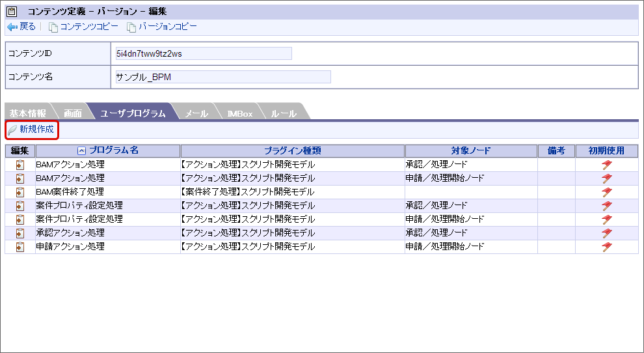Click the copy icon beside バージョンコピー

[x=131, y=27]
